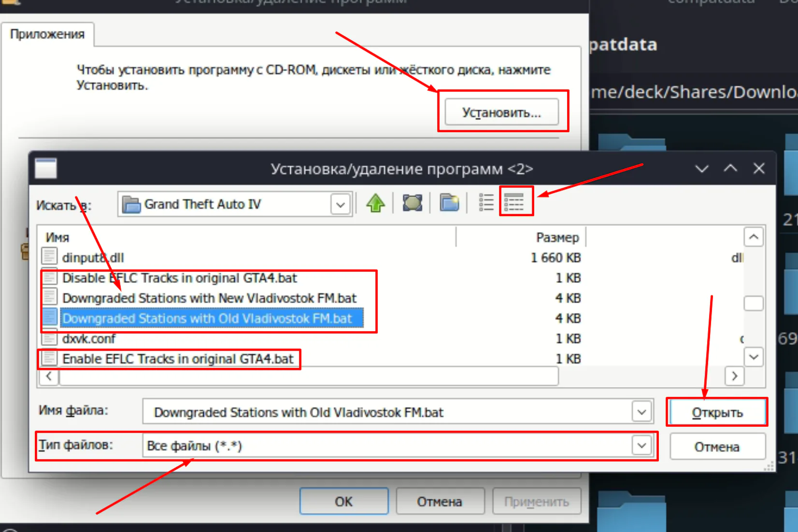This screenshot has width=798, height=532.
Task: Click the file name input field
Action: click(388, 412)
